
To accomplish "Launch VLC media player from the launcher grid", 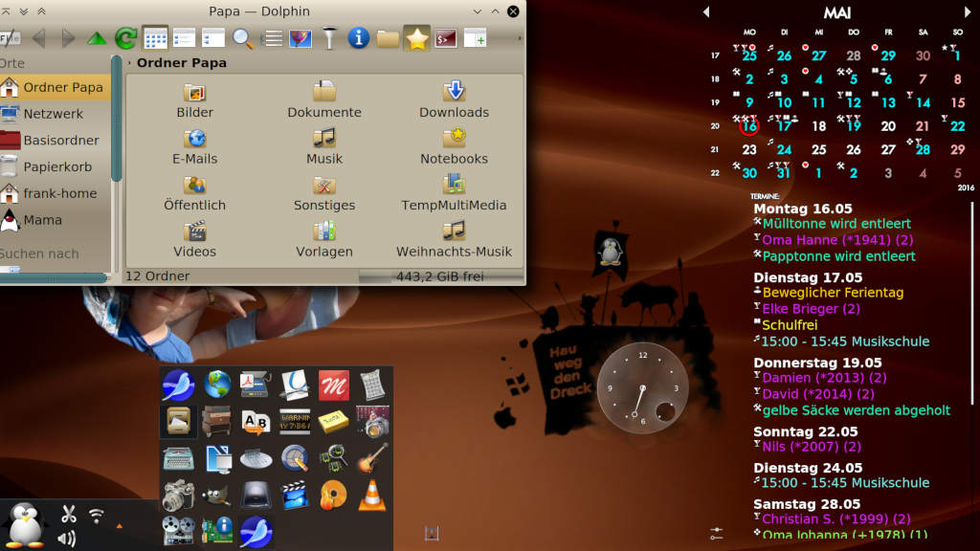I will point(372,496).
